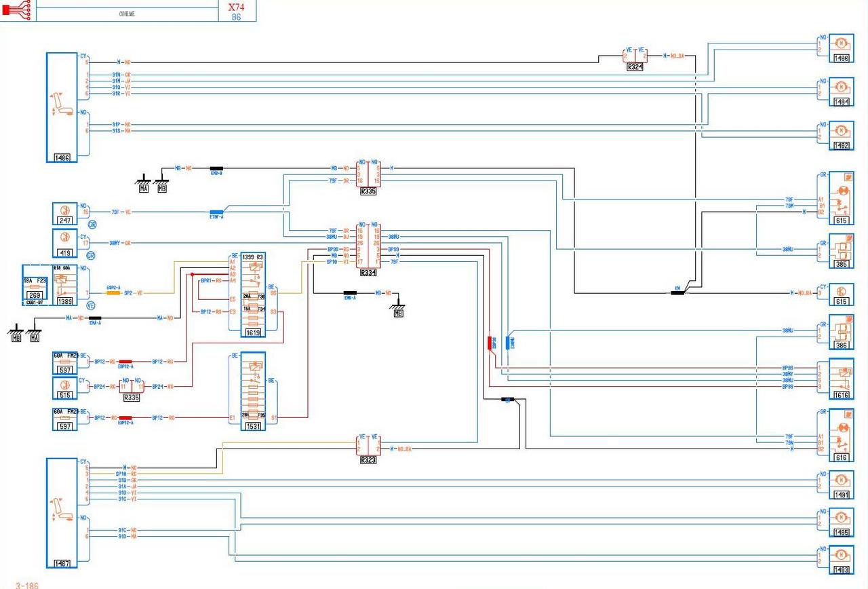
Task: Click the motor symbol of component 1484
Action: 841,87
